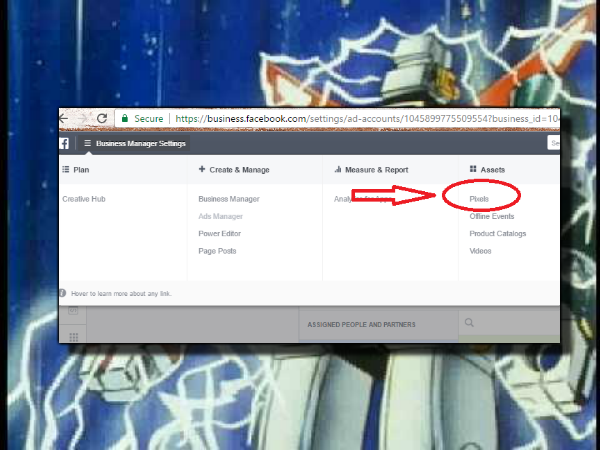
Task: Select the Measure & Report heading
Action: tap(377, 170)
